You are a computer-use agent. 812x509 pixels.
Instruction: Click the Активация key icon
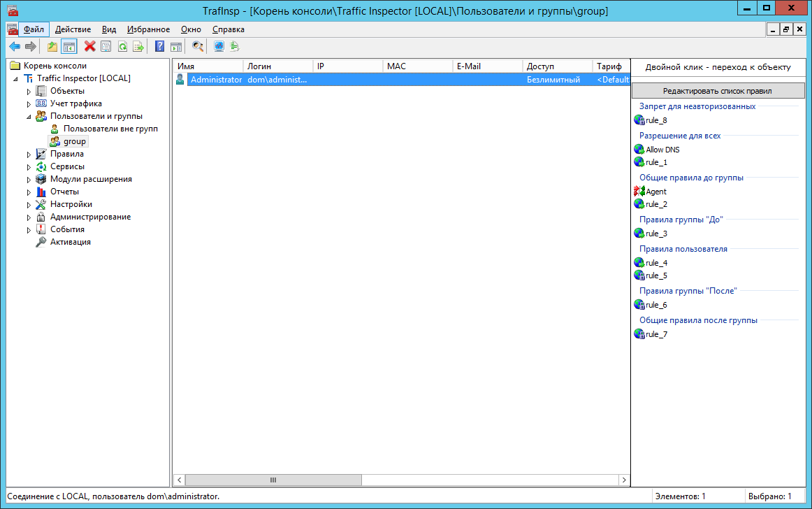[x=41, y=242]
